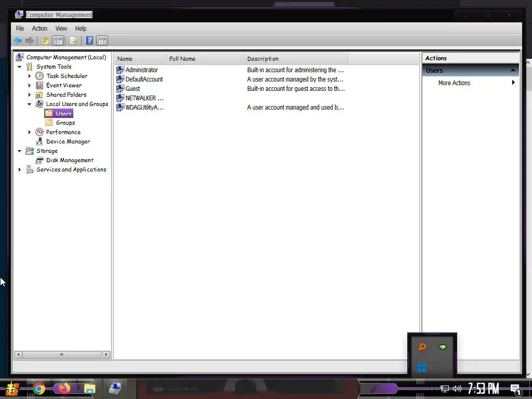Click the Disk Management icon
This screenshot has width=532, height=399.
[39, 160]
